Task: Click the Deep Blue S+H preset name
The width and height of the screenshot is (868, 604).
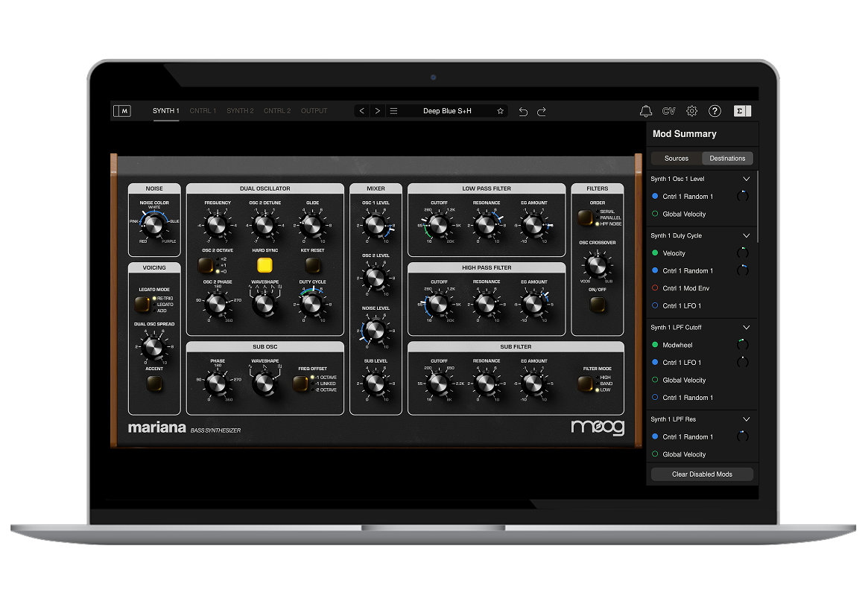Action: point(447,111)
